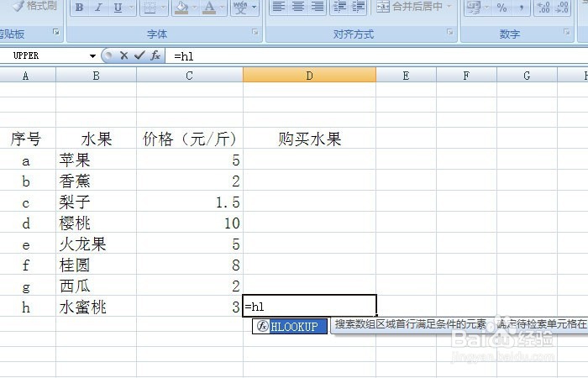The image size is (588, 378).
Task: Select cell with 樱桃
Action: point(96,223)
